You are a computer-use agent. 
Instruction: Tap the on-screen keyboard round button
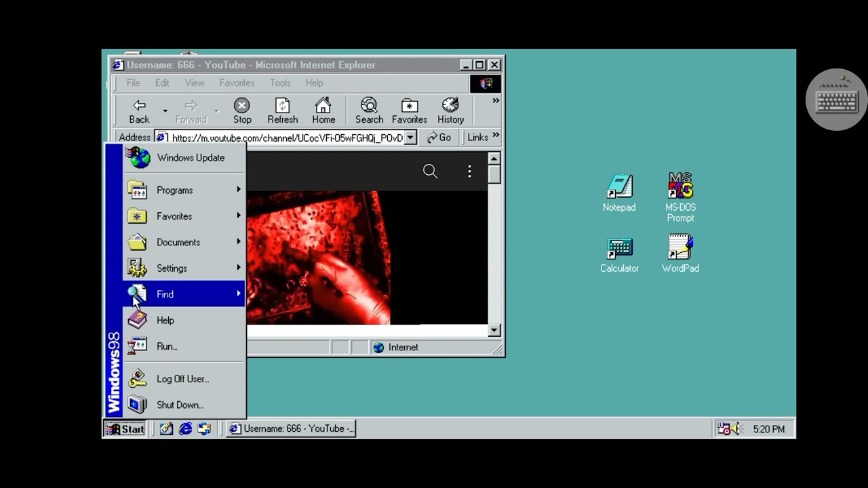tap(837, 100)
